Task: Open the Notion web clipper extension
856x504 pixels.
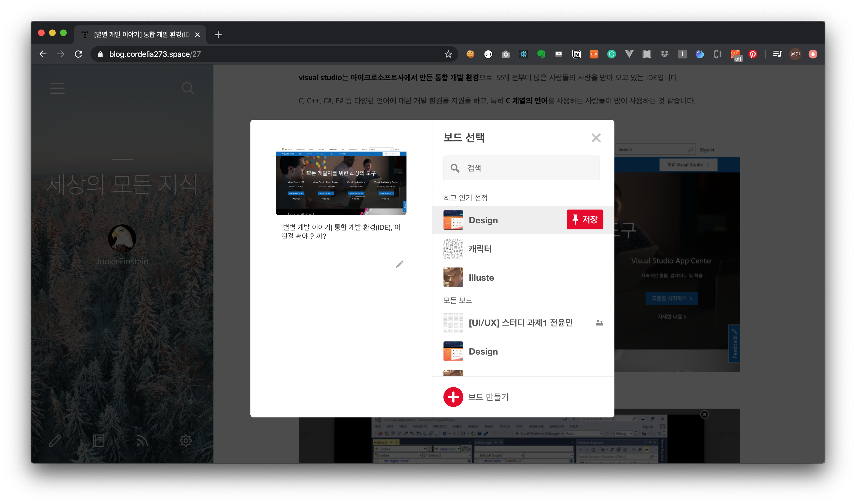Action: [576, 54]
